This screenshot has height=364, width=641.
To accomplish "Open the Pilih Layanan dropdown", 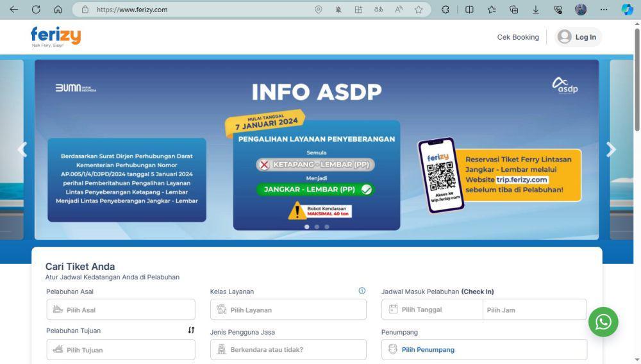I will pos(288,310).
